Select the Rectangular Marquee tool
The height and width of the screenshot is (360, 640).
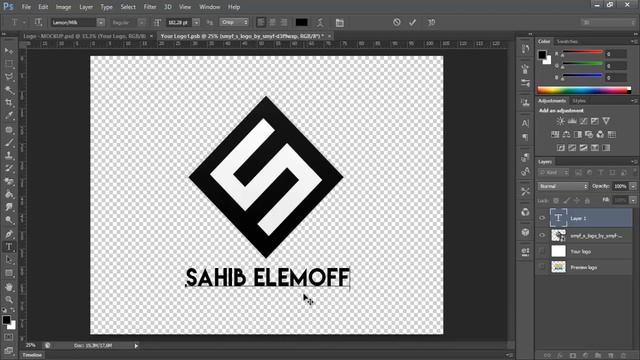pyautogui.click(x=9, y=64)
